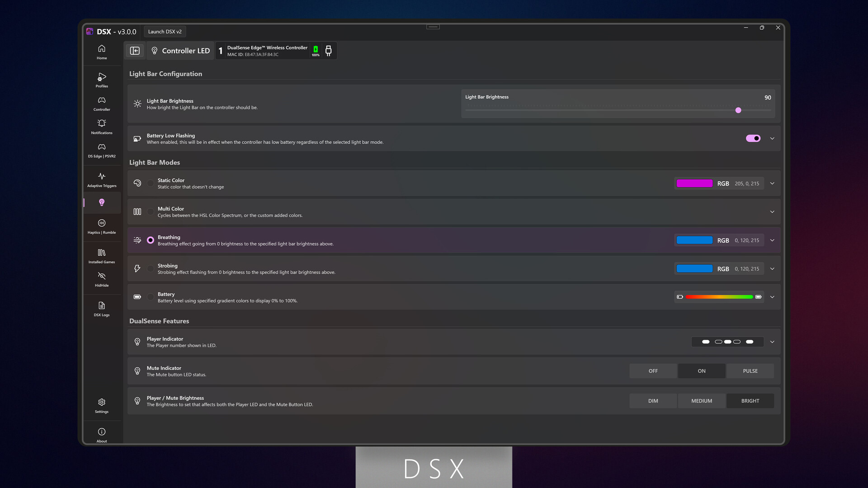The image size is (868, 488).
Task: Click the Launch DSX v2 button
Action: (x=165, y=31)
